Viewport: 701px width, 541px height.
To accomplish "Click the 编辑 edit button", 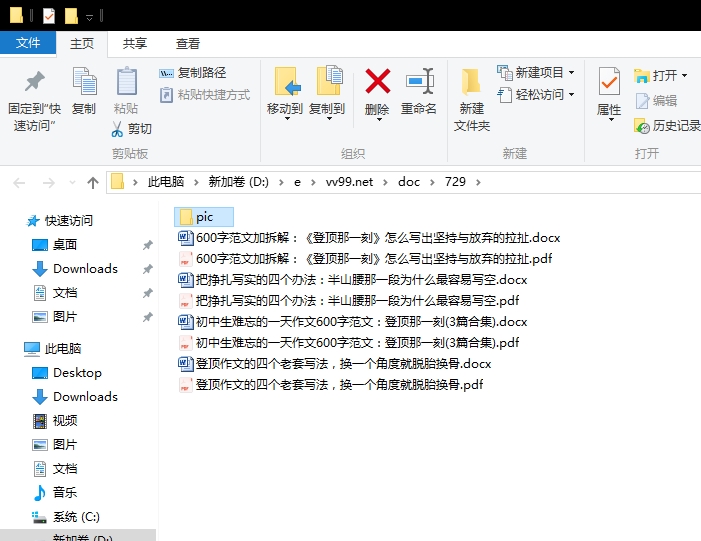I will point(656,101).
